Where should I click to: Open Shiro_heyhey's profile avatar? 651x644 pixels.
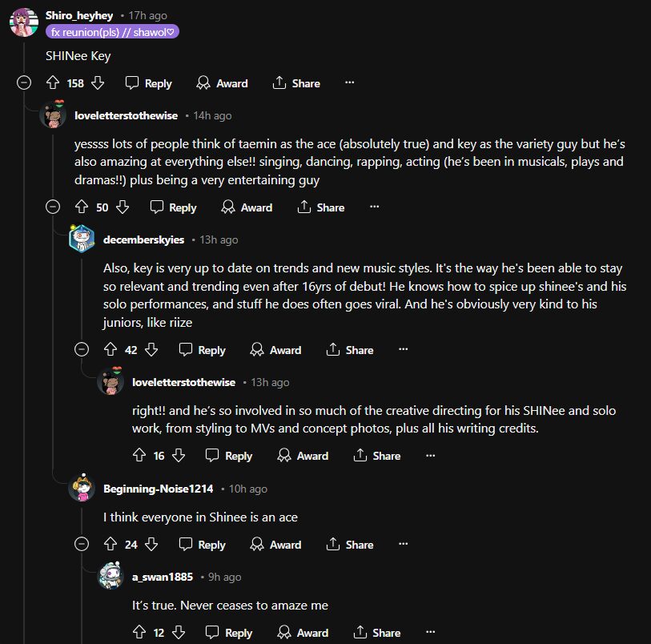22,22
